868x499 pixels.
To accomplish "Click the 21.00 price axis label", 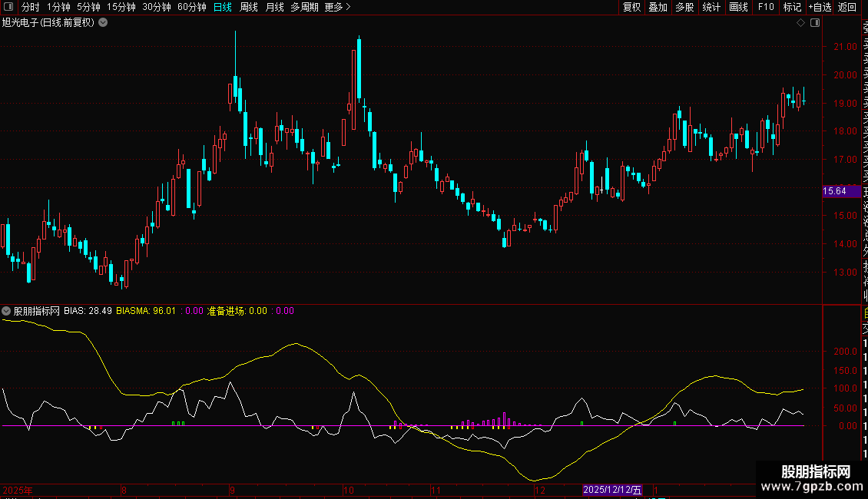I will [x=845, y=47].
